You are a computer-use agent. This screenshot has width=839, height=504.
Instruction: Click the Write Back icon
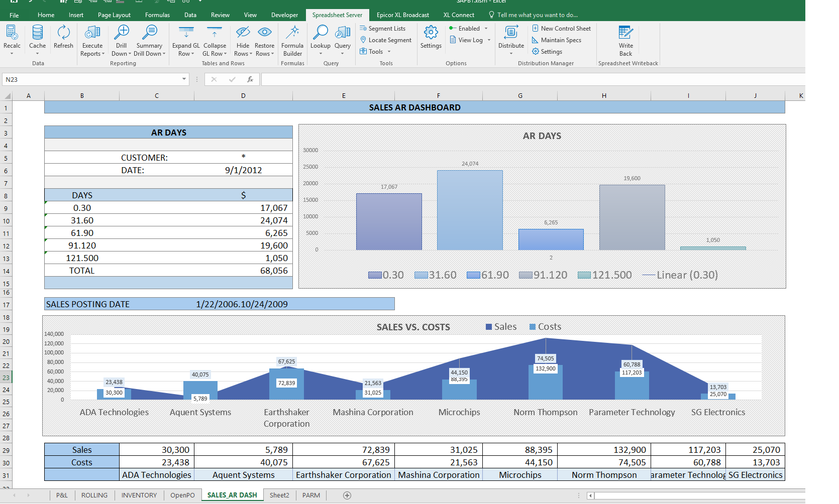tap(625, 33)
